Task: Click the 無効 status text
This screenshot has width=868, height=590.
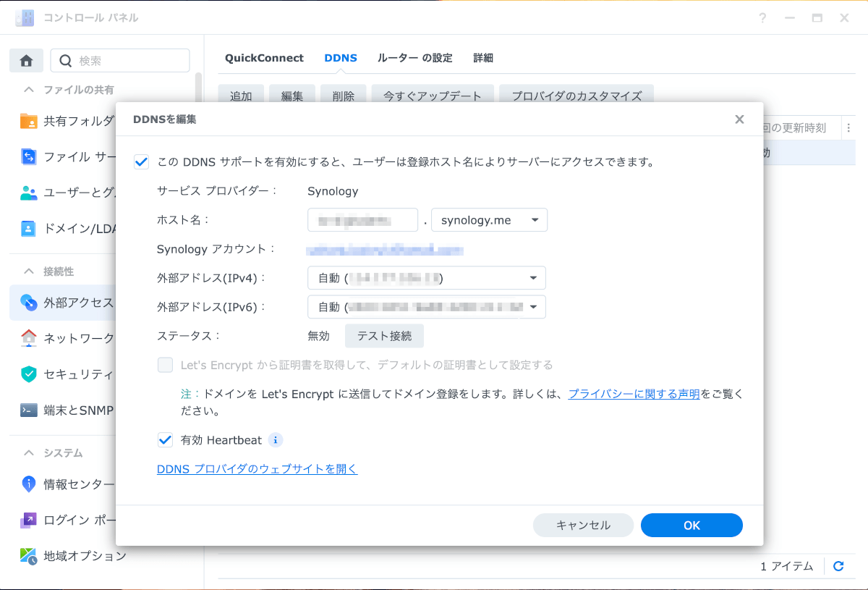Action: click(318, 336)
